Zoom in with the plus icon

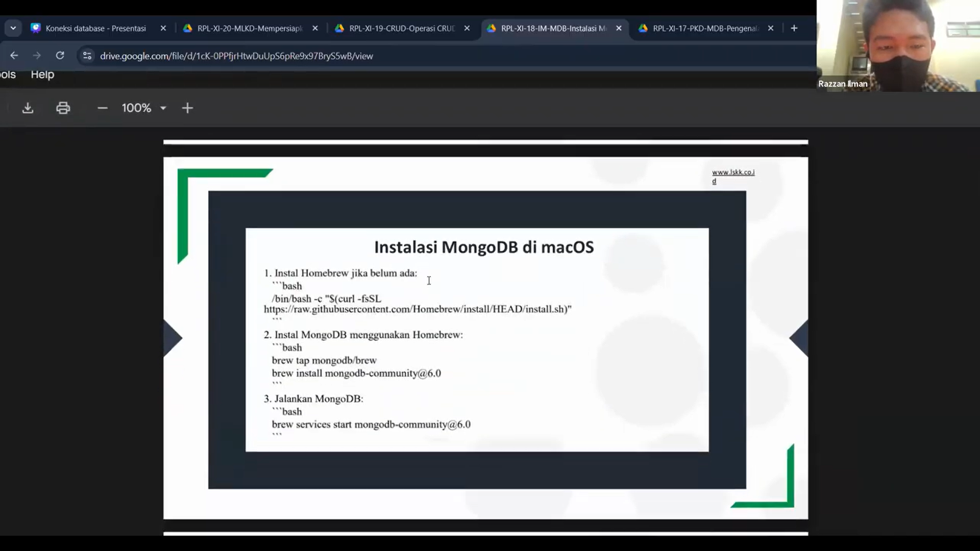187,108
